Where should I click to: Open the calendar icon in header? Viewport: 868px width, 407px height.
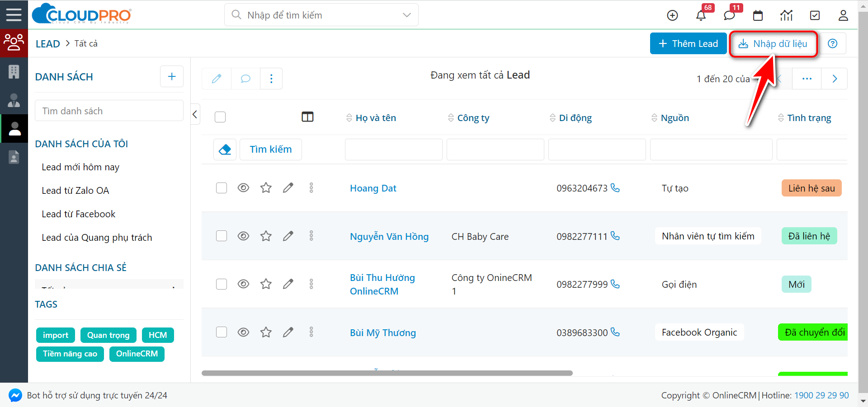pos(758,15)
